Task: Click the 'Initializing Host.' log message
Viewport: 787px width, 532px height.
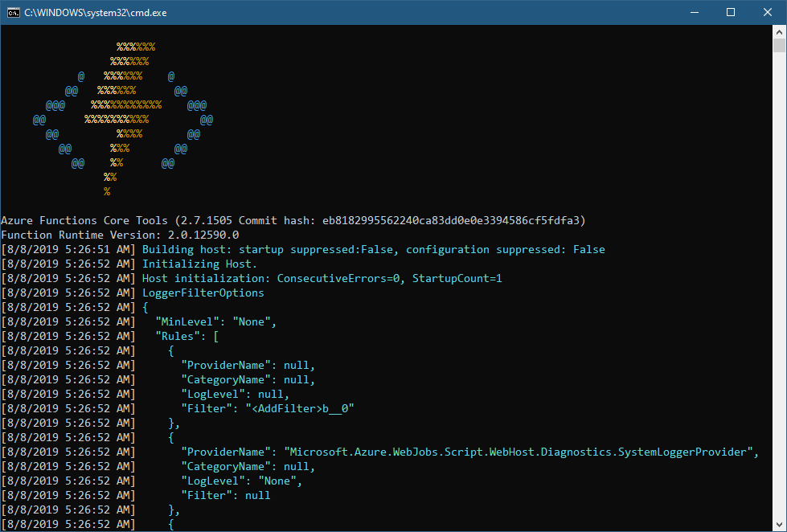Action: pos(199,264)
